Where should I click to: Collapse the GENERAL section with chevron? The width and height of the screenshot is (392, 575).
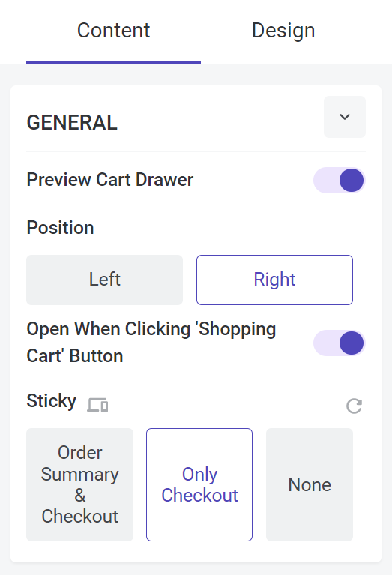(x=345, y=117)
